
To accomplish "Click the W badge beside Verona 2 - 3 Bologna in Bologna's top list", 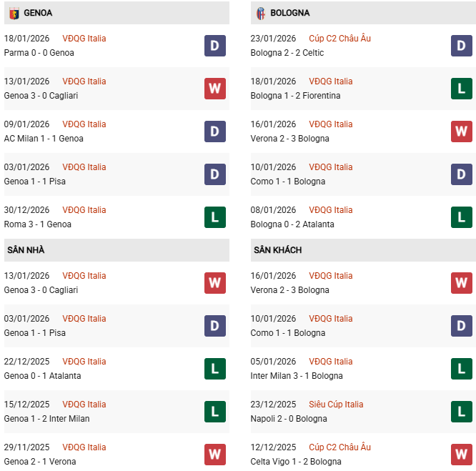I will coord(461,132).
